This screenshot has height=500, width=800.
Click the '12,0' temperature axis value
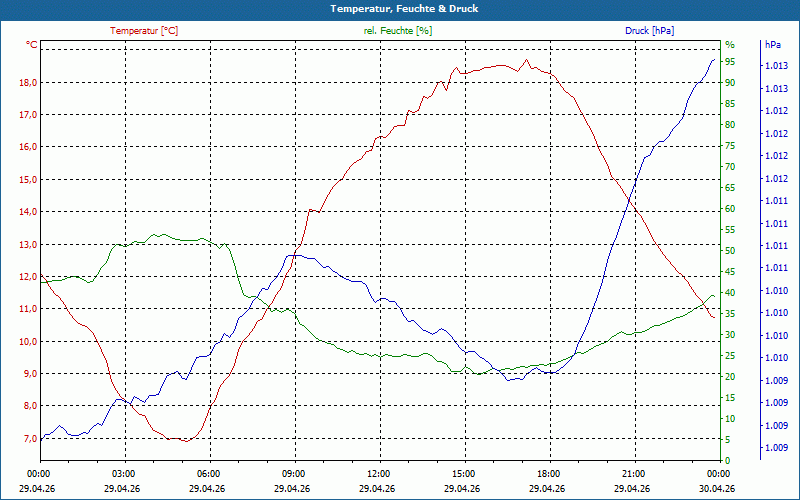coord(28,277)
